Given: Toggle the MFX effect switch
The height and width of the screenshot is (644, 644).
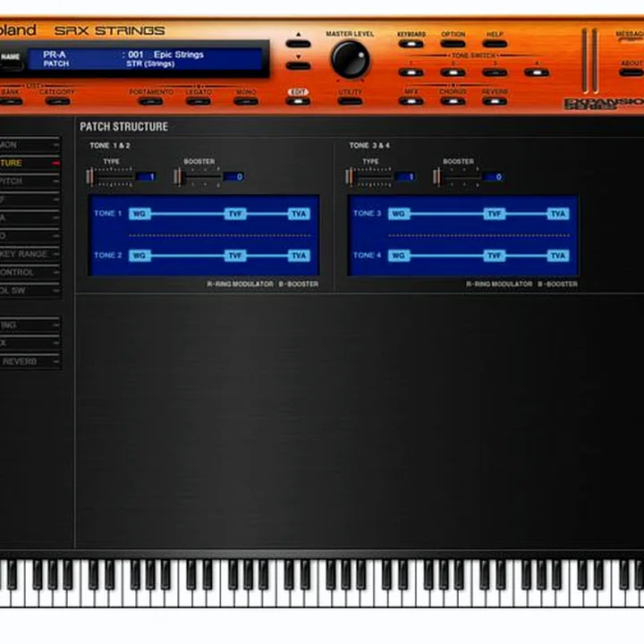Looking at the screenshot, I should coord(411,101).
